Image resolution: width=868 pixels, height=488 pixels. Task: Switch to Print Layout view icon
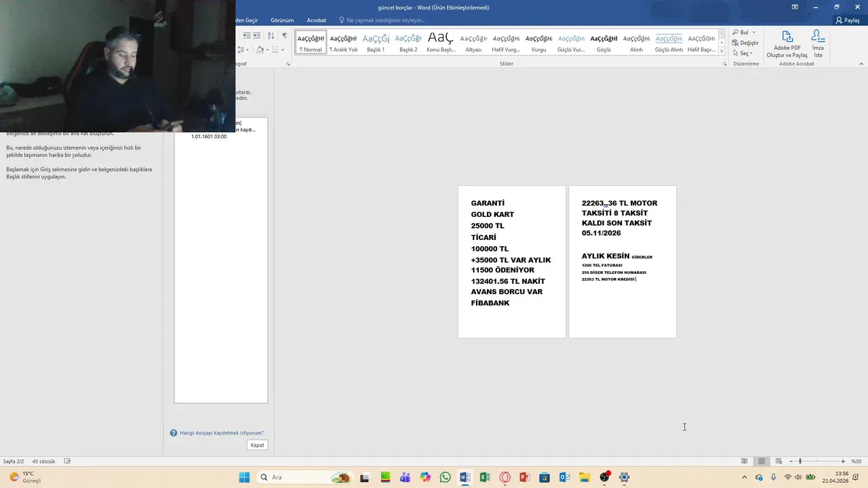tap(762, 461)
